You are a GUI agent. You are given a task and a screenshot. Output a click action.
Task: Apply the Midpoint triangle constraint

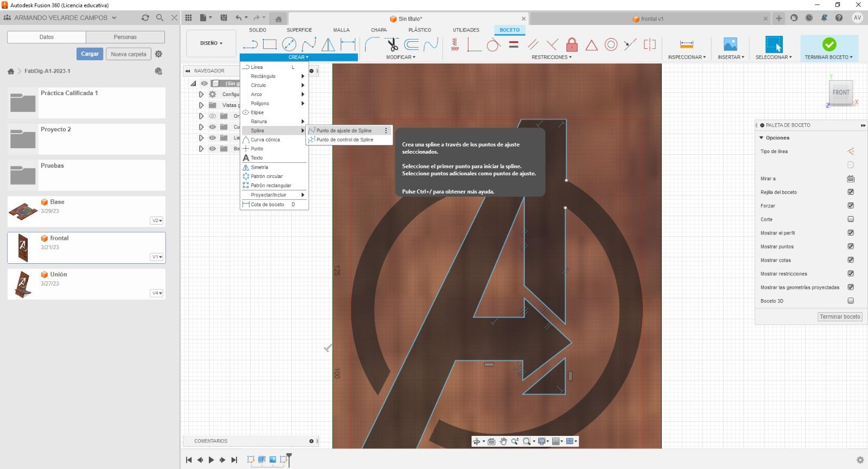[591, 45]
